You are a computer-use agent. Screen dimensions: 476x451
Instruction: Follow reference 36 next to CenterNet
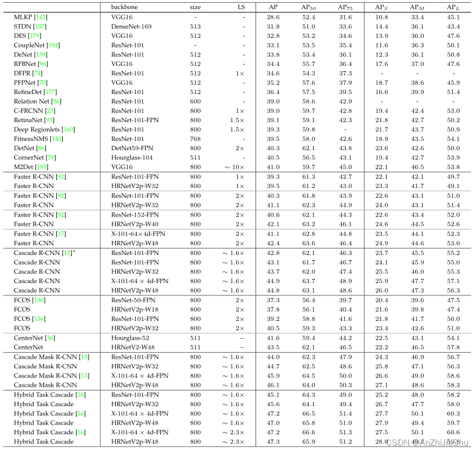coord(50,338)
